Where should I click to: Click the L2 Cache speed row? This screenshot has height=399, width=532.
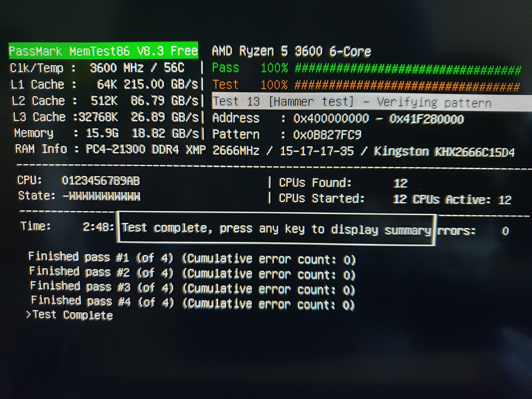(105, 101)
